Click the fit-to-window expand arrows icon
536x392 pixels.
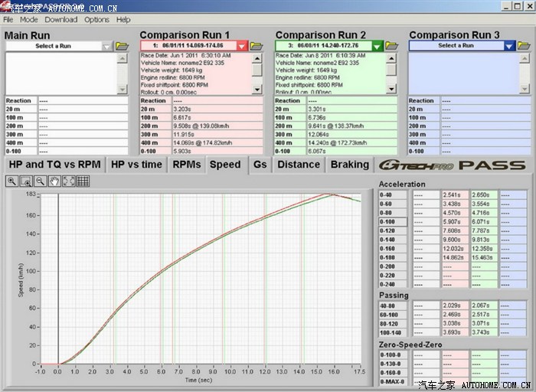click(x=68, y=181)
